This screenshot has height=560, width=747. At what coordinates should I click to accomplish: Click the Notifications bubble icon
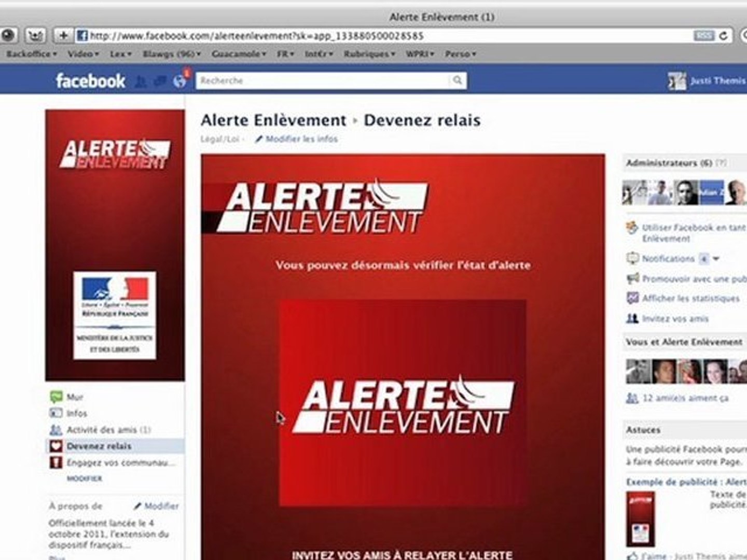tap(632, 259)
